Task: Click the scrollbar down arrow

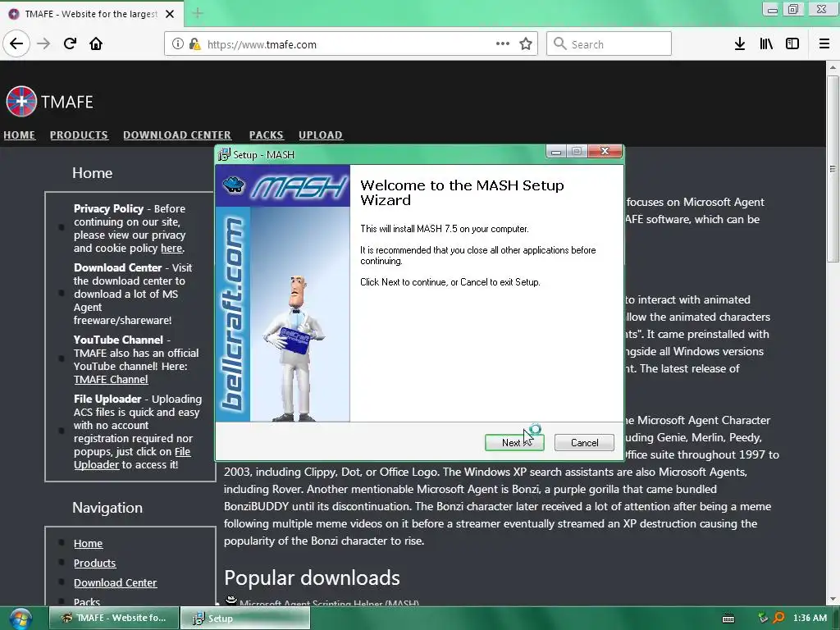Action: (832, 599)
